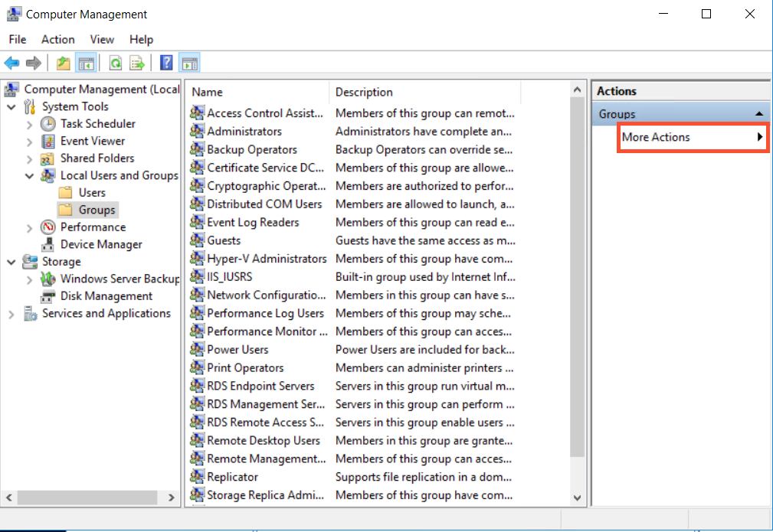
Task: Expand the Shared Folders node
Action: click(30, 159)
